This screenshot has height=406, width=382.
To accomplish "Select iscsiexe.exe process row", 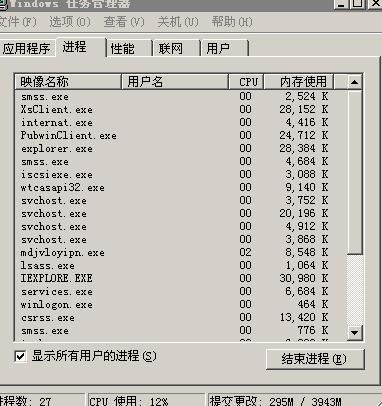I will pos(180,175).
